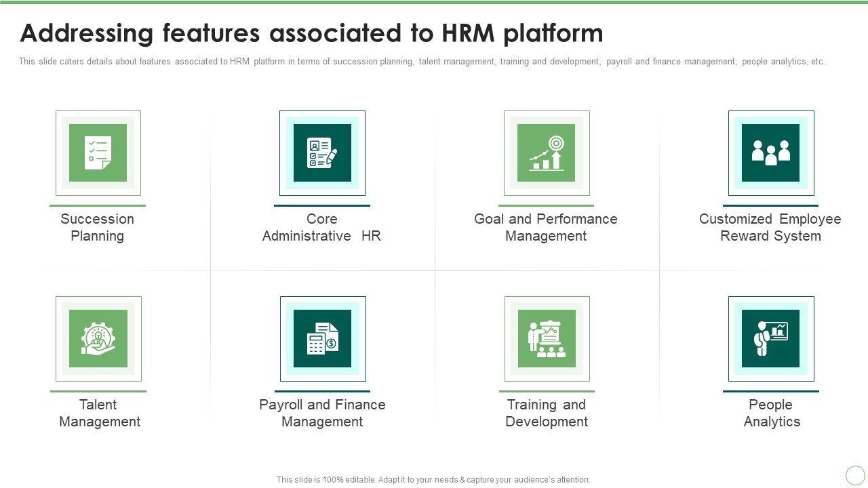The image size is (868, 488).
Task: Select the "Customized Employee Reward System" label
Action: point(770,227)
